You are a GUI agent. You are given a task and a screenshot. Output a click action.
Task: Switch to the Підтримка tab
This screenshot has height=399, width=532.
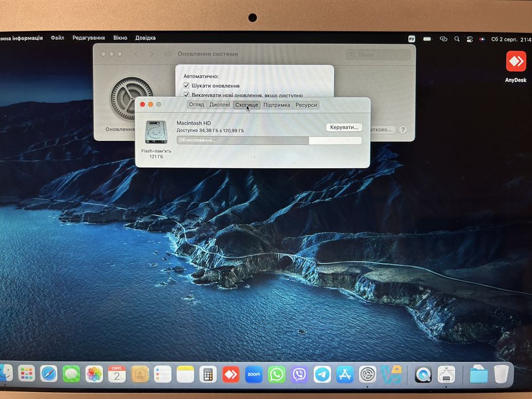click(x=277, y=105)
